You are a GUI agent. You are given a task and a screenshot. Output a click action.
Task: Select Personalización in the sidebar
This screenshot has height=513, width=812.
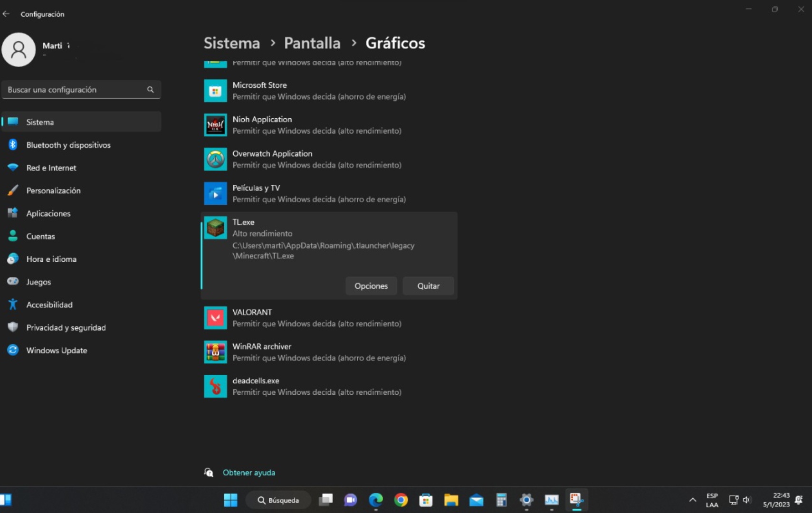point(53,190)
